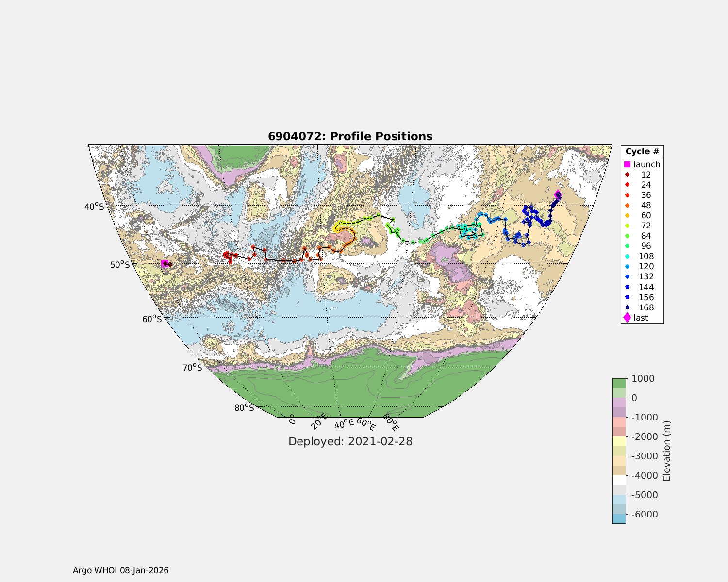Click the Elevation (m) colorbar label
The width and height of the screenshot is (728, 582).
point(667,451)
